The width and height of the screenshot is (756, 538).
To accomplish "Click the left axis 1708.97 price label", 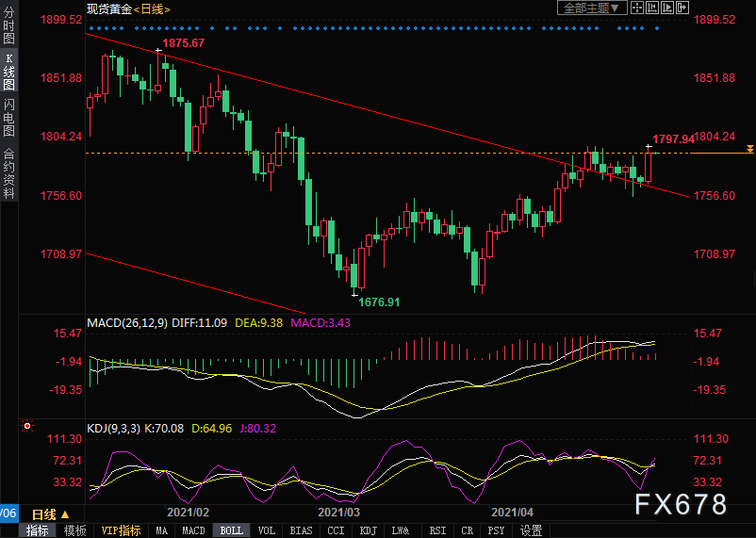I will click(61, 253).
